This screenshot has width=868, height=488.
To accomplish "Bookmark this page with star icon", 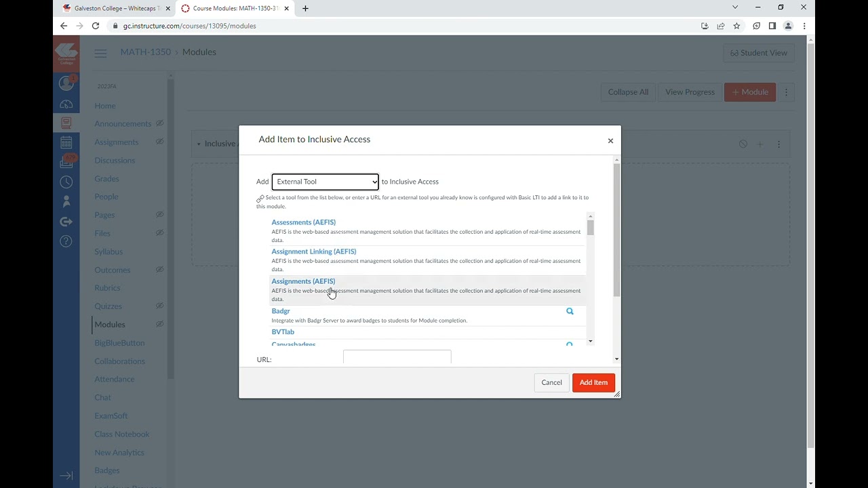I will 736,26.
